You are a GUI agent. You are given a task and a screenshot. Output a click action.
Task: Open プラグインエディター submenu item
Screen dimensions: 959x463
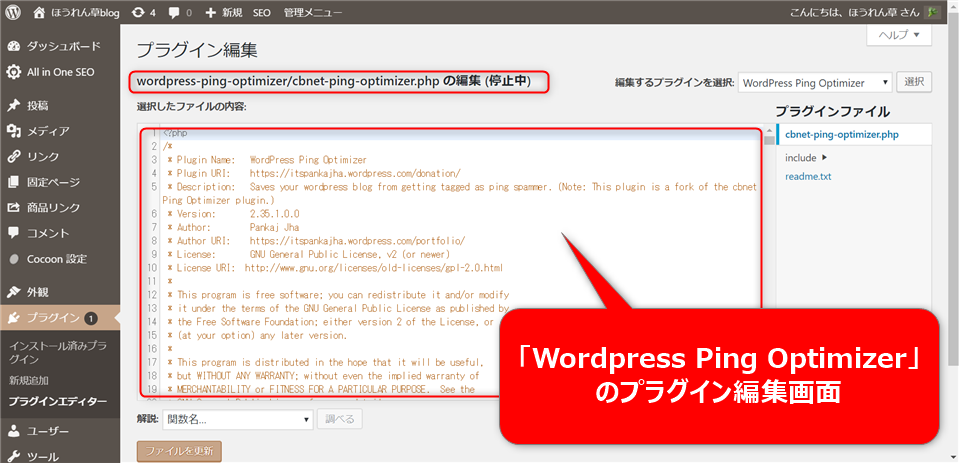(x=57, y=402)
